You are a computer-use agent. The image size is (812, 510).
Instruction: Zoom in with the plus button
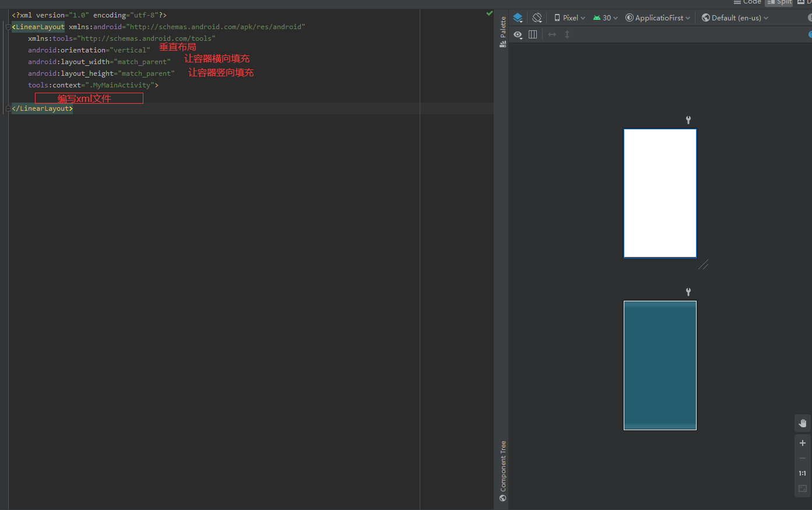[x=803, y=443]
